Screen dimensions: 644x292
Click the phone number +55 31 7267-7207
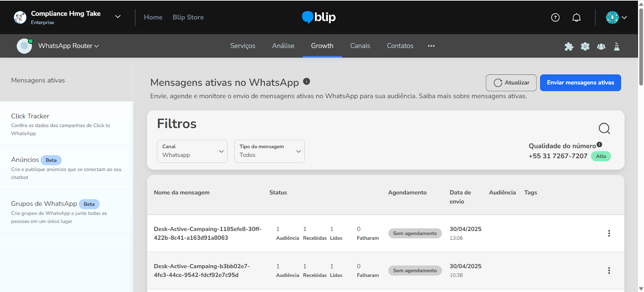click(558, 156)
